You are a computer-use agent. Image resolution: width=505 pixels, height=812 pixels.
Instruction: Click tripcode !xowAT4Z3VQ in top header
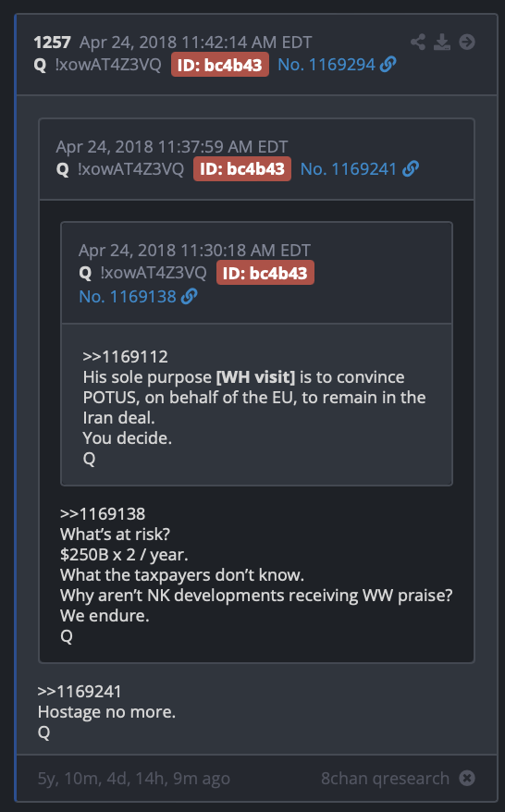108,65
